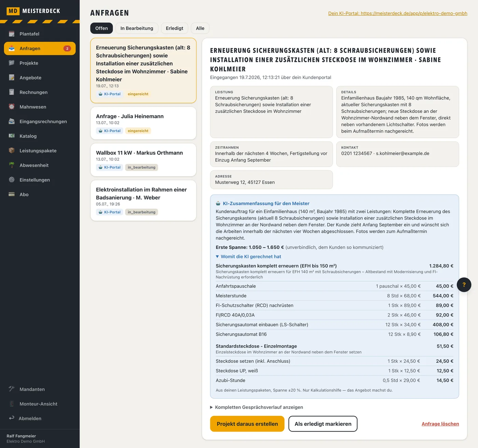Image resolution: width=478 pixels, height=448 pixels.
Task: Click the Anfahrtspauschale row
Action: pyautogui.click(x=335, y=286)
